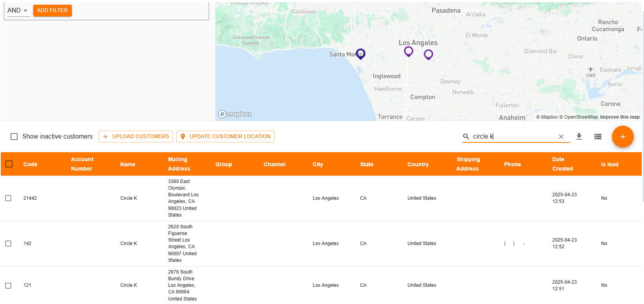644x304 pixels.
Task: Open the Improve this map link
Action: coord(620,117)
